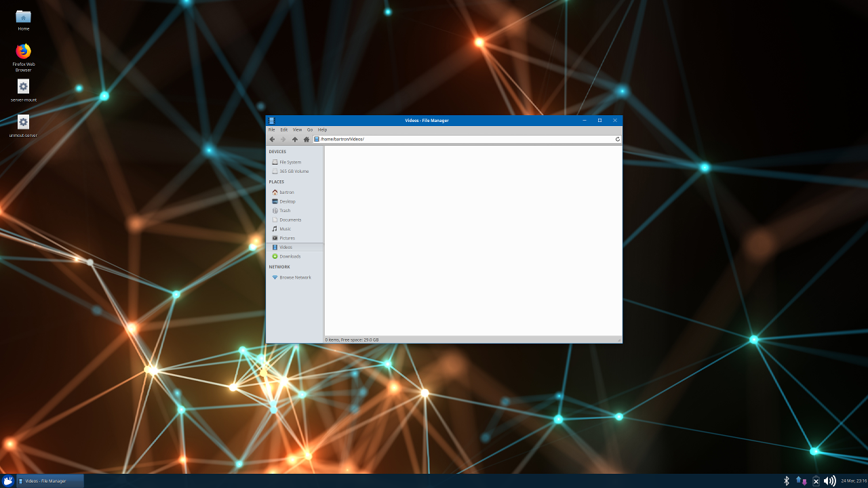
Task: Click the home folder toolbar icon
Action: (x=307, y=140)
